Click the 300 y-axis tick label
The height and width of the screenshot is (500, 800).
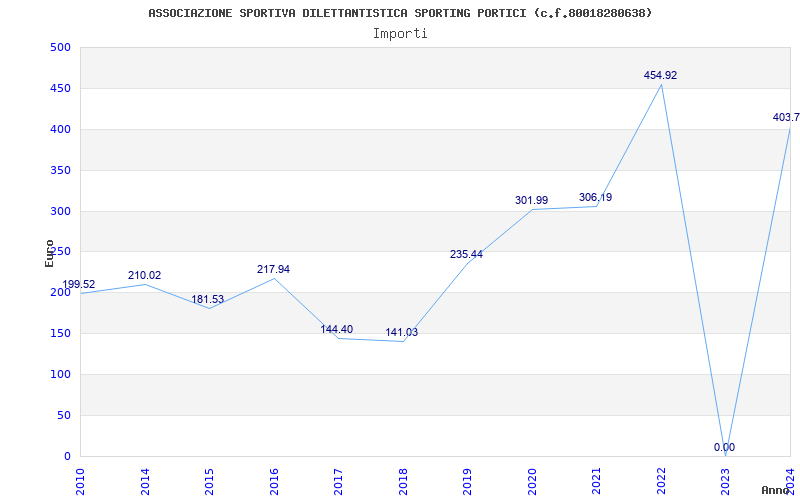click(x=60, y=211)
